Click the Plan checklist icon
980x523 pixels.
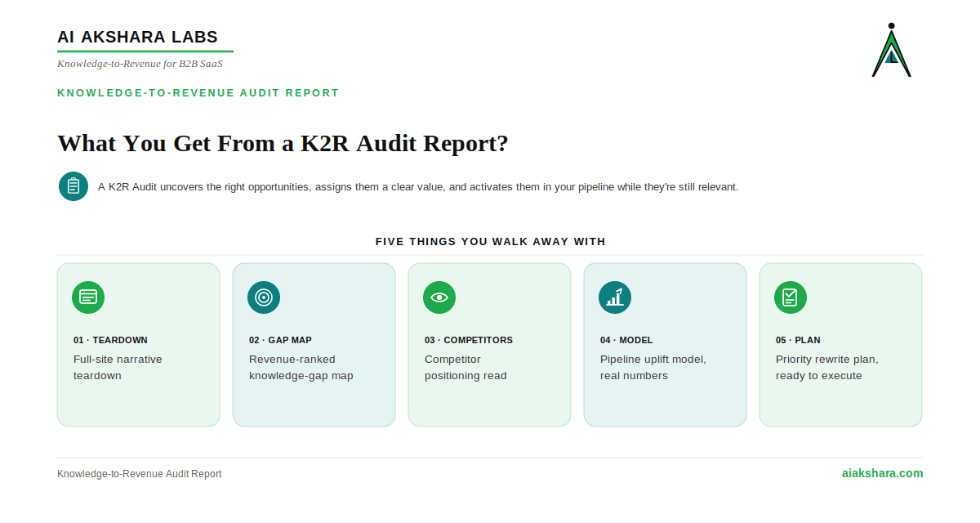click(x=791, y=297)
